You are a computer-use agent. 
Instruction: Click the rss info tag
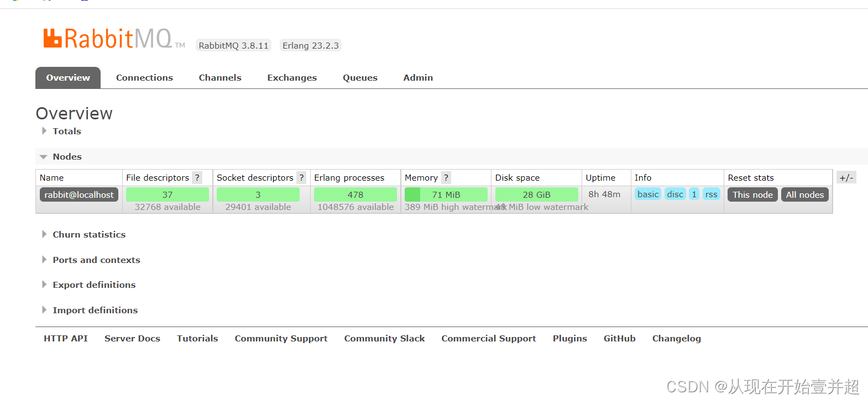pyautogui.click(x=712, y=194)
